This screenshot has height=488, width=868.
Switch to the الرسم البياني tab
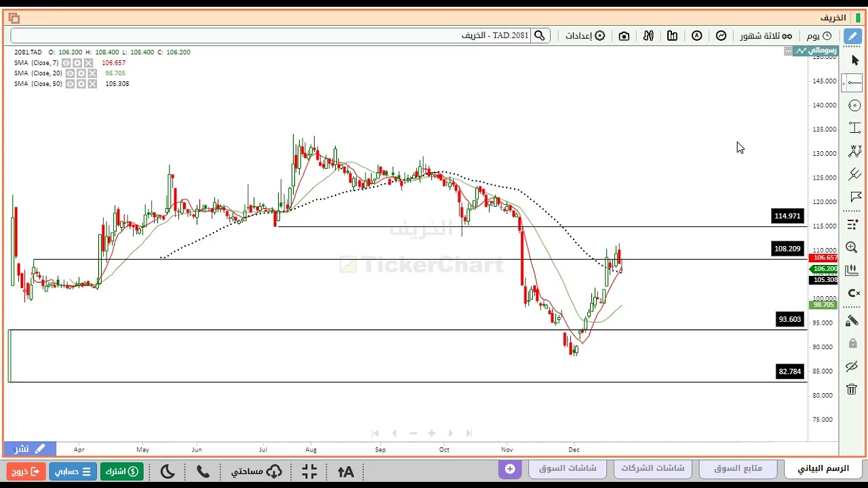pyautogui.click(x=823, y=469)
